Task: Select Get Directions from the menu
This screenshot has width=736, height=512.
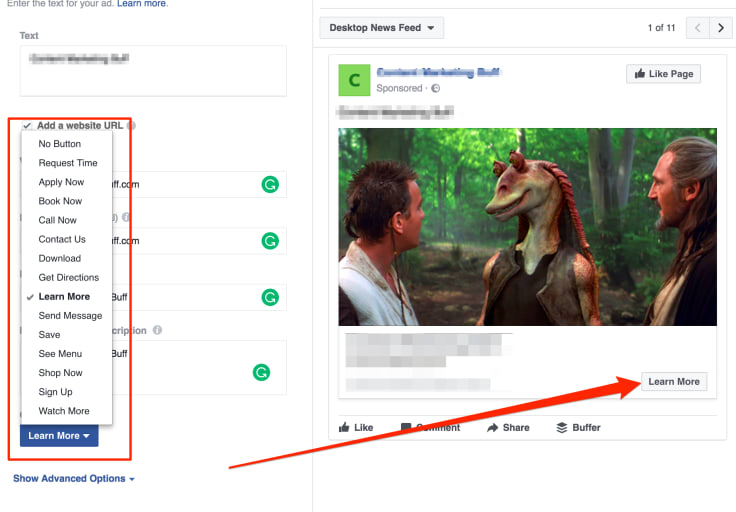Action: pos(67,277)
